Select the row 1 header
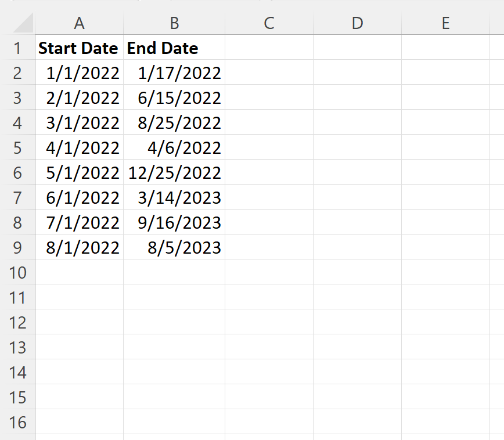The height and width of the screenshot is (440, 504). 19,48
